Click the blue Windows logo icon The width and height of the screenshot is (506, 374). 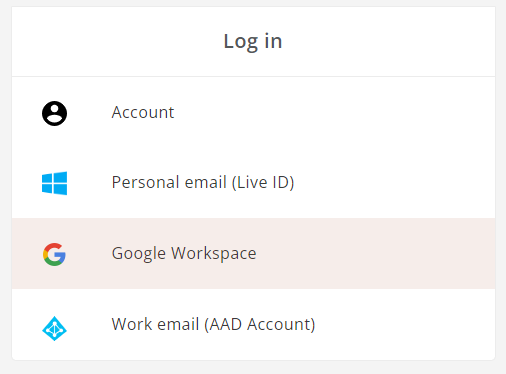[x=54, y=183]
